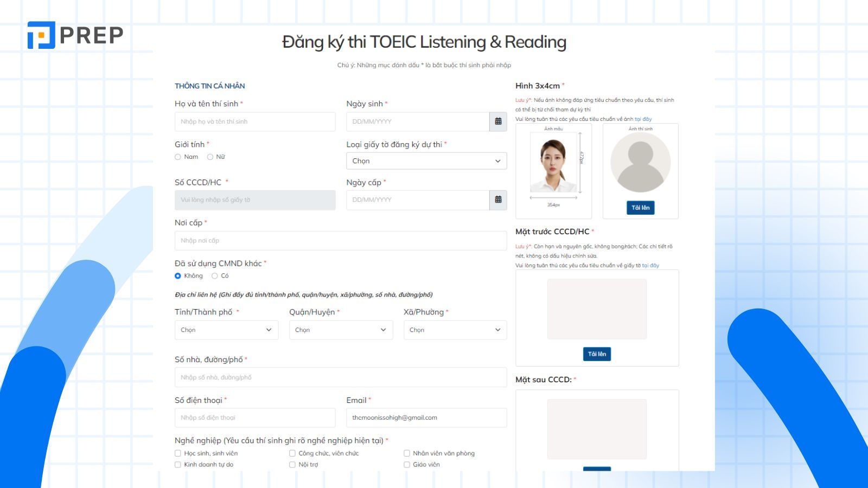Open the Ngày sinh calendar icon
Viewport: 868px width, 488px height.
click(498, 121)
